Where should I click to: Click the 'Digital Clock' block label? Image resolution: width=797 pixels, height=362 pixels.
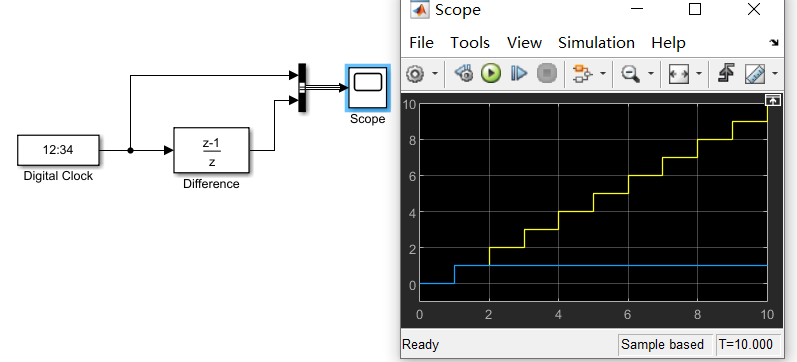pos(58,176)
